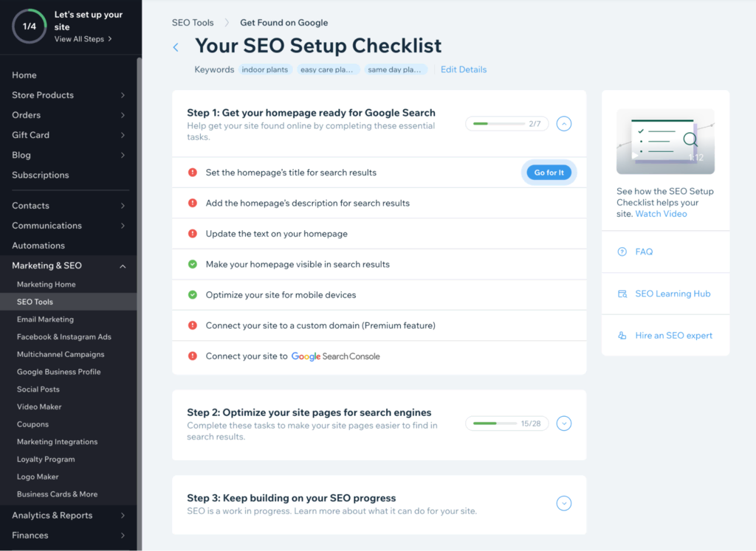Play the SEO Setup Checklist video thumbnail
Image resolution: width=756 pixels, height=551 pixels.
click(665, 141)
